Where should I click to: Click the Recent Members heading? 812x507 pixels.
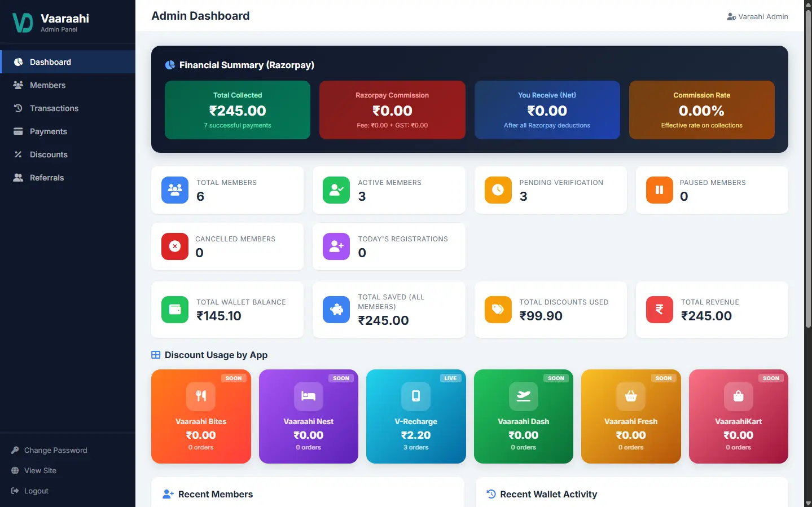(216, 494)
